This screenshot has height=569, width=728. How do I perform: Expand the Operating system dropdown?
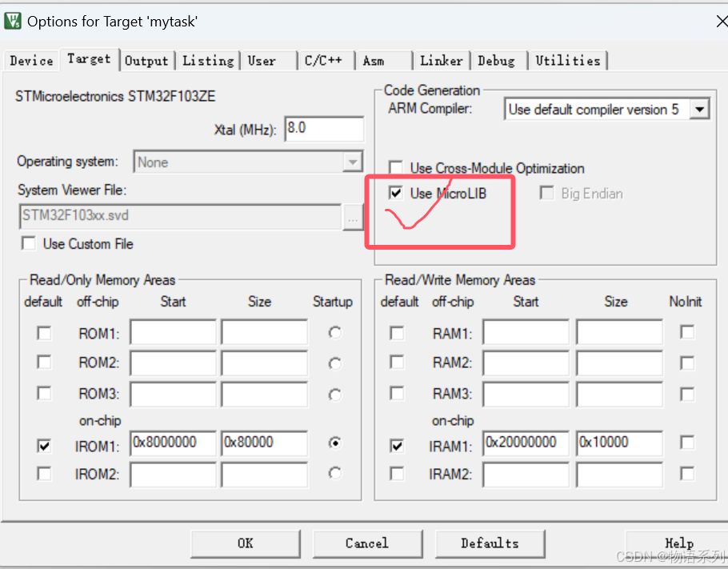[x=352, y=162]
